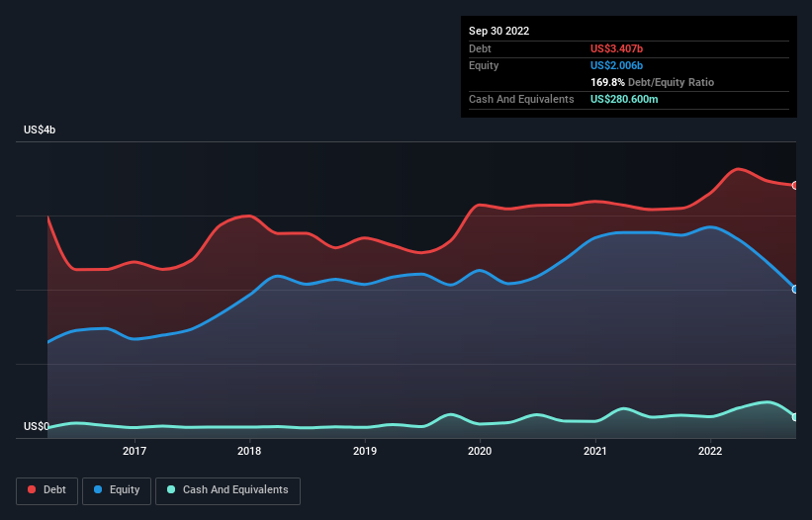Toggle the Equity series legend button
The width and height of the screenshot is (812, 520).
click(x=117, y=490)
